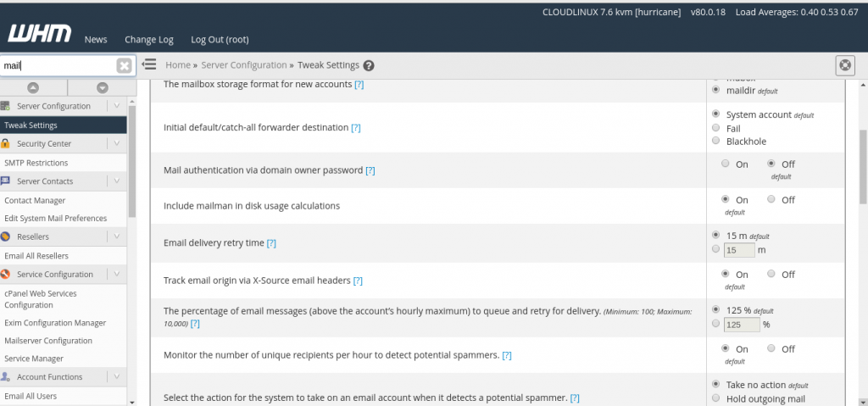Click the retry time minutes field
Image resolution: width=868 pixels, height=406 pixels.
pos(739,250)
